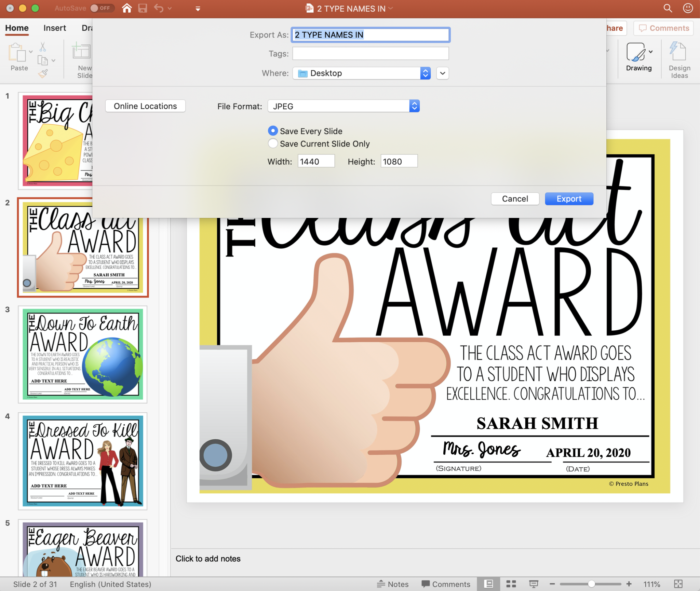Open Search with the magnifying glass icon
This screenshot has height=591, width=700.
667,8
